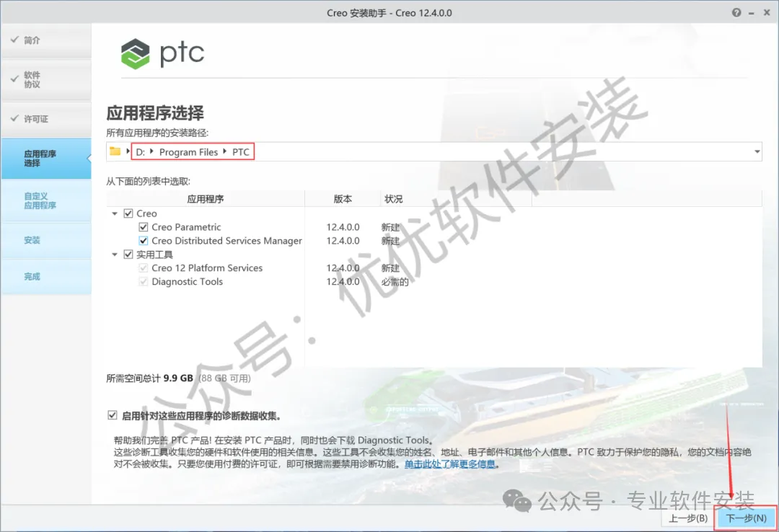
Task: Click version 12.4.0.0 of Diagnostic Tools
Action: (343, 282)
